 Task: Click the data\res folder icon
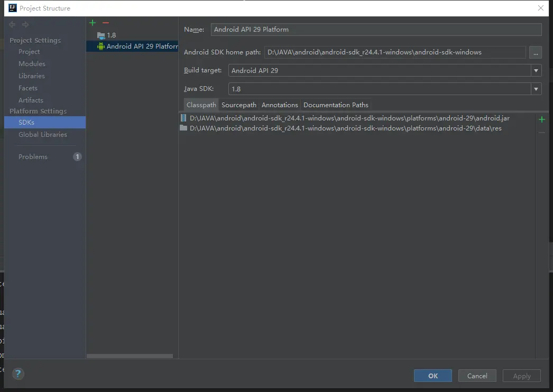[183, 128]
